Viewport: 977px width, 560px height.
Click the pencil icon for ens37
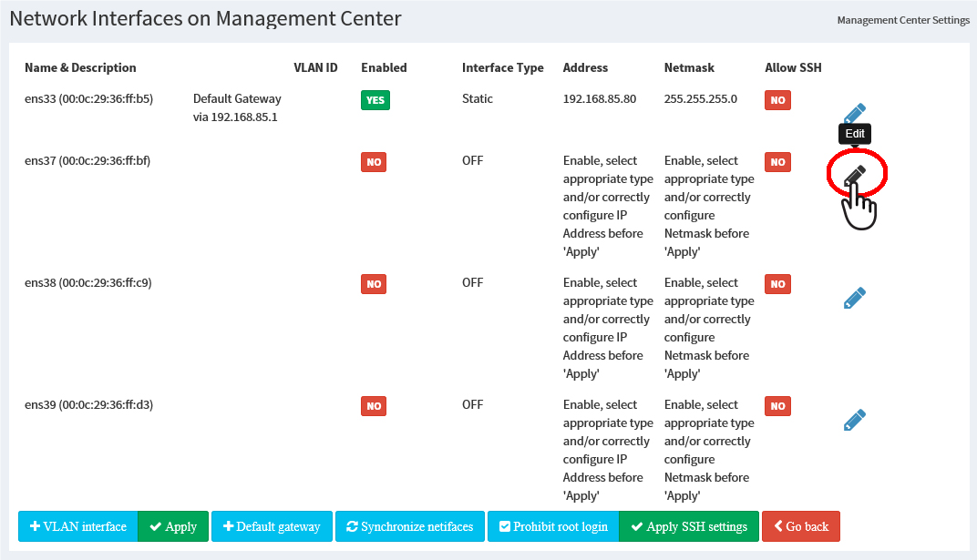click(854, 176)
